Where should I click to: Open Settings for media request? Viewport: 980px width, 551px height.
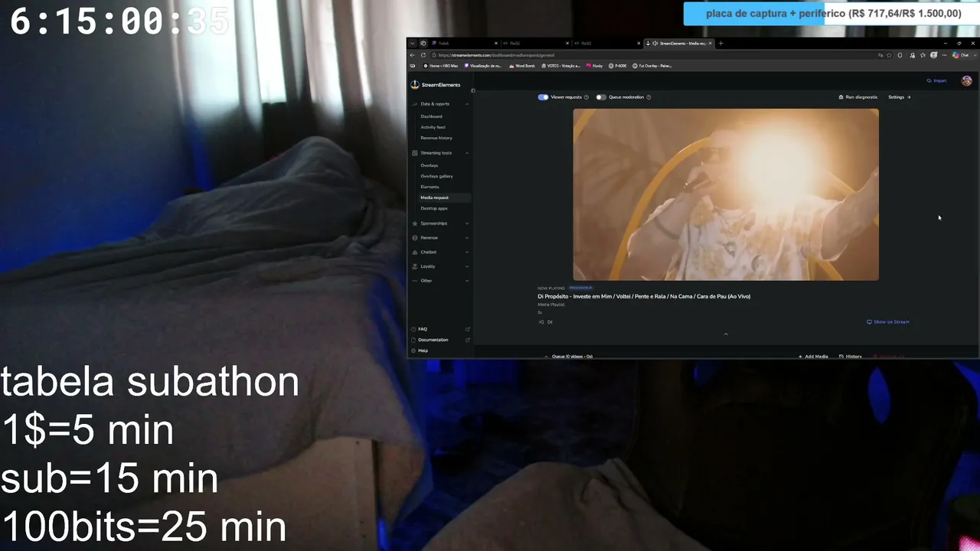(x=900, y=97)
